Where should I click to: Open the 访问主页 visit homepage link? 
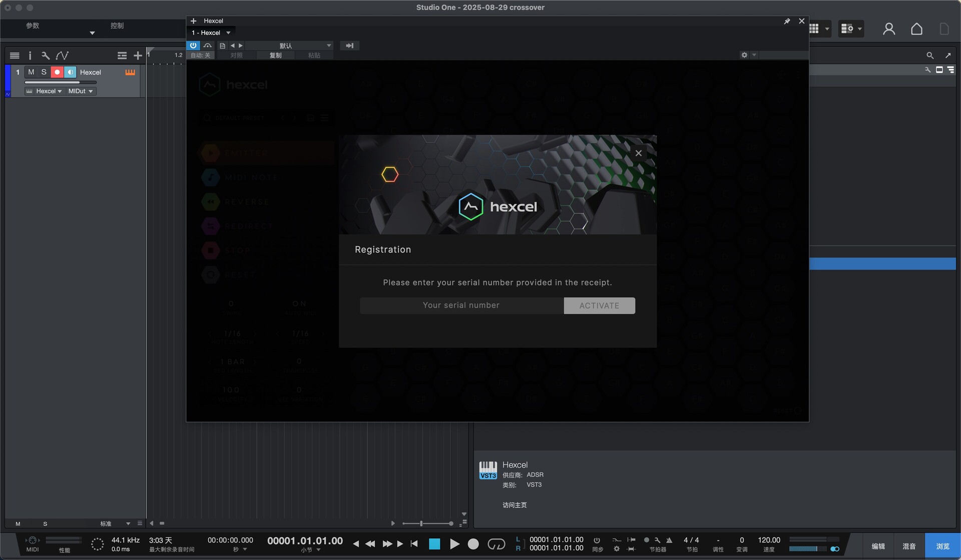point(515,505)
